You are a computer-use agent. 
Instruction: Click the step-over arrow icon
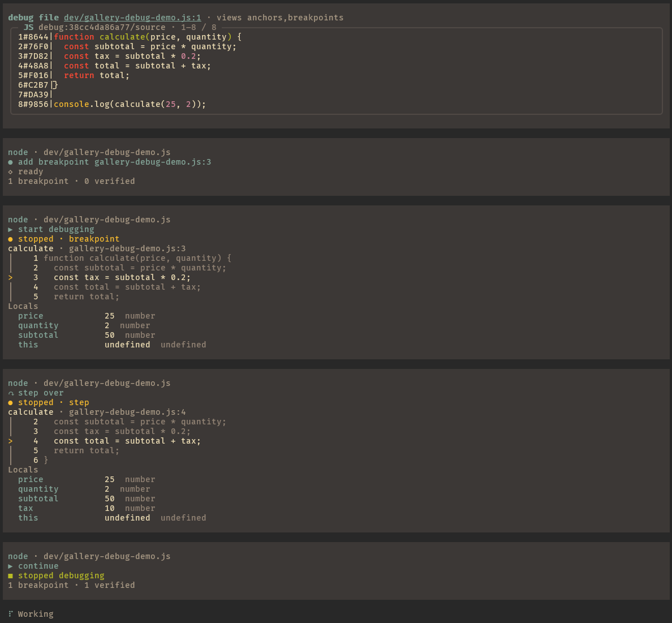pos(10,393)
